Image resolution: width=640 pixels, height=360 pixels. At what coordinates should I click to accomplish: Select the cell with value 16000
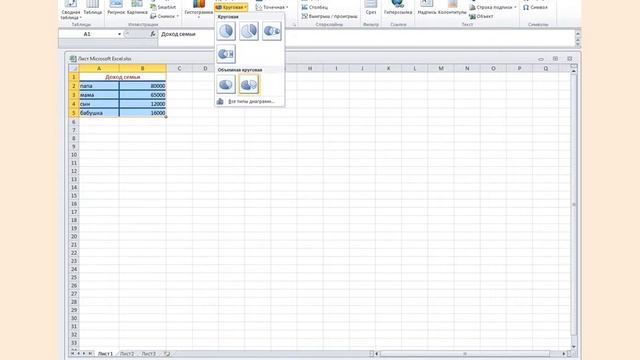coord(143,113)
